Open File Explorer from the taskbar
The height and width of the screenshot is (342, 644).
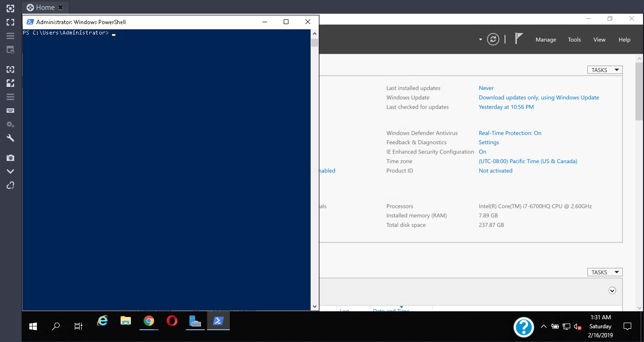[x=125, y=321]
